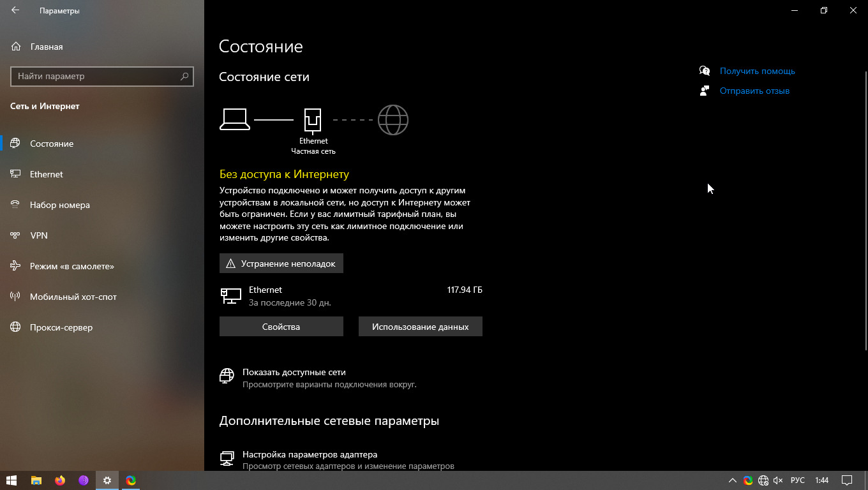Click Получить помощь link
868x490 pixels.
pyautogui.click(x=758, y=71)
